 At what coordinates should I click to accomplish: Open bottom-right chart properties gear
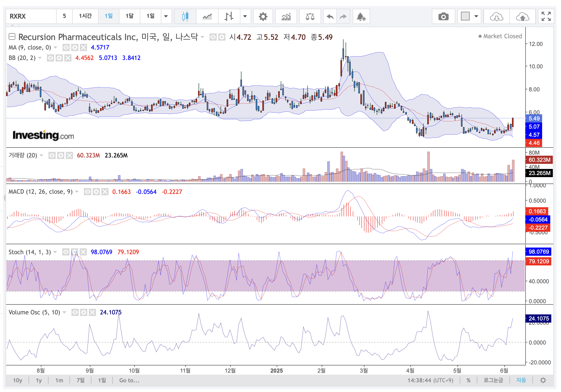[543, 380]
